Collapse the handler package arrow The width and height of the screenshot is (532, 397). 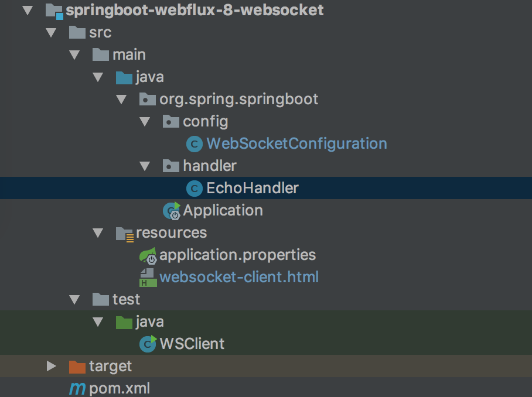point(145,166)
